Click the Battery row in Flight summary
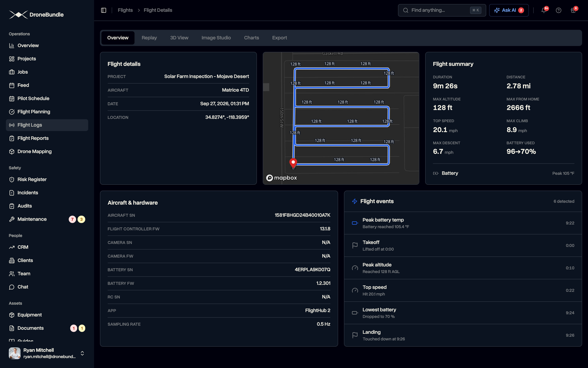The image size is (588, 368). pos(503,173)
